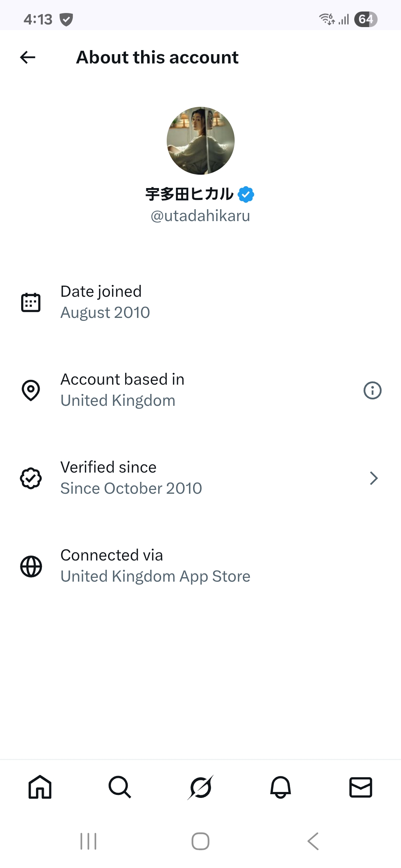Tap the back arrow at top

(27, 57)
